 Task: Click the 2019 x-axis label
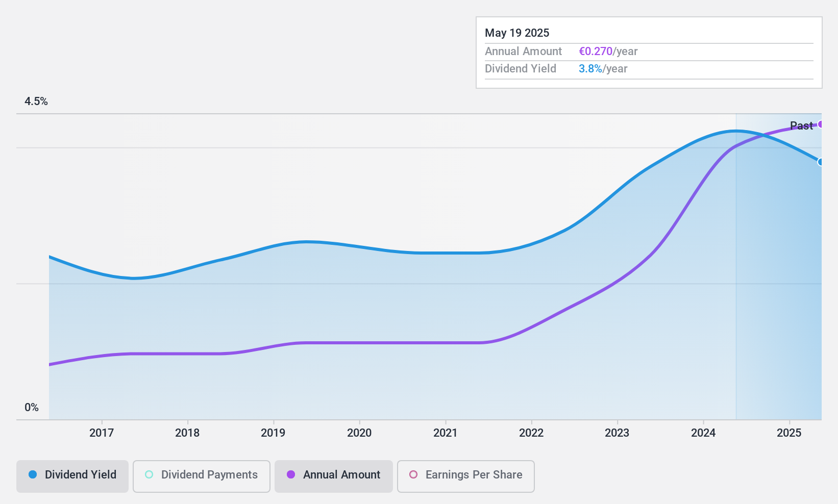pyautogui.click(x=273, y=433)
